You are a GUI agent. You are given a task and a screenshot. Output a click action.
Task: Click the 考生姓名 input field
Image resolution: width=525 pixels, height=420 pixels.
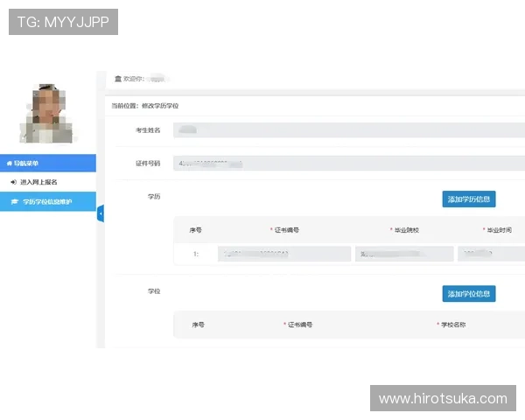tap(349, 130)
